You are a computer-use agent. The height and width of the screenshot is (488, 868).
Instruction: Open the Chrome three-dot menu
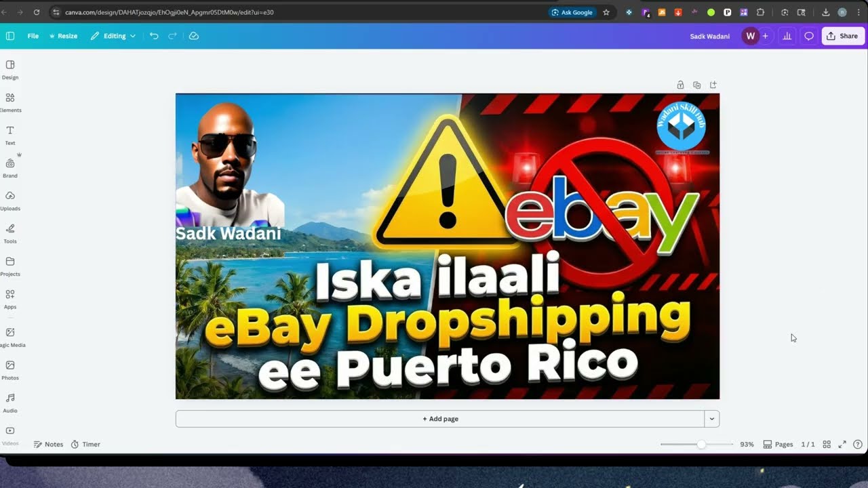[859, 12]
